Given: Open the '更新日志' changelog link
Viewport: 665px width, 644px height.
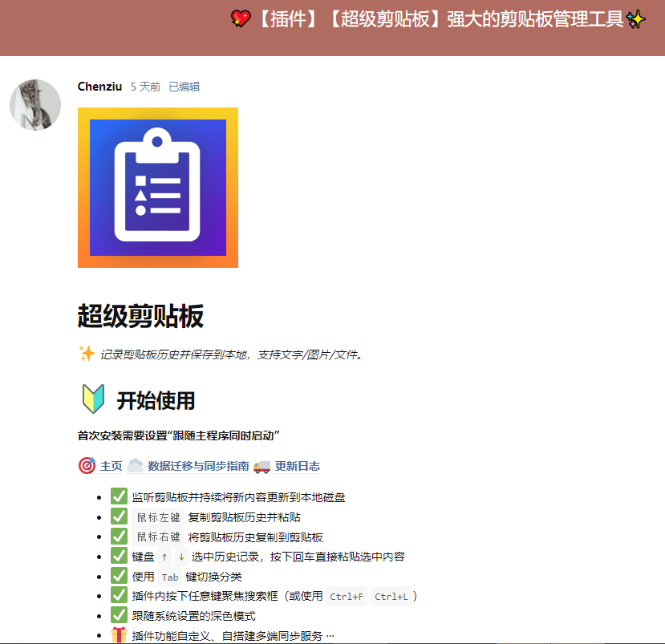Looking at the screenshot, I should click(x=298, y=466).
